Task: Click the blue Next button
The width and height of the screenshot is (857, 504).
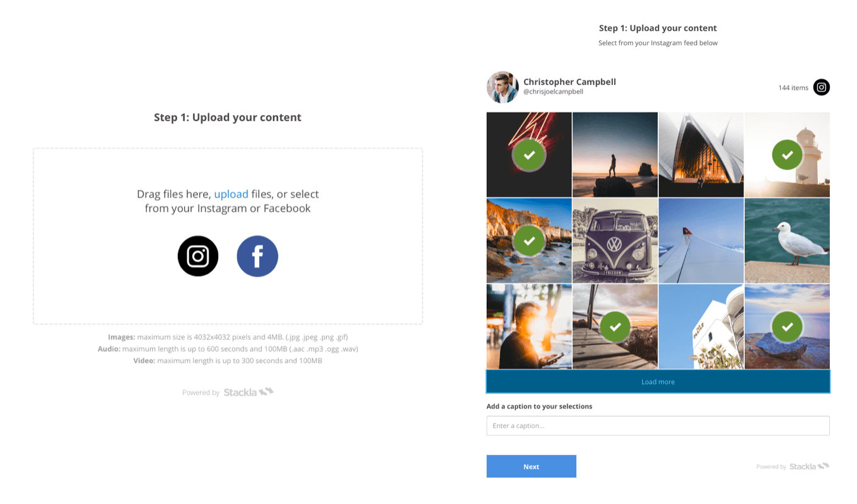Action: tap(531, 467)
